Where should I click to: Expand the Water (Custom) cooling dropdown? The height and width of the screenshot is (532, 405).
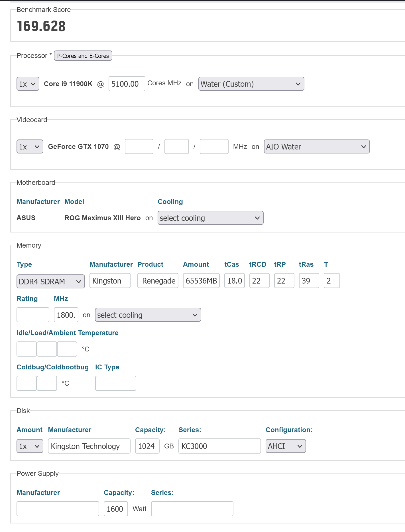coord(251,84)
